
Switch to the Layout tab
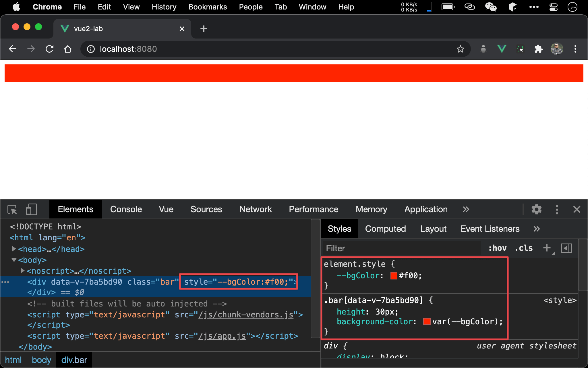[x=433, y=229]
